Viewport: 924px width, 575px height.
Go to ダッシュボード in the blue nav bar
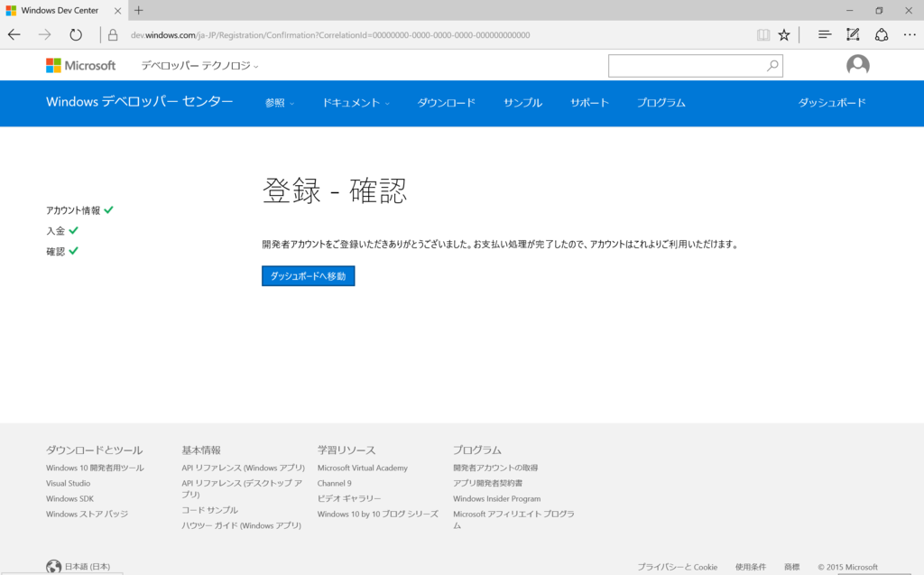click(832, 103)
